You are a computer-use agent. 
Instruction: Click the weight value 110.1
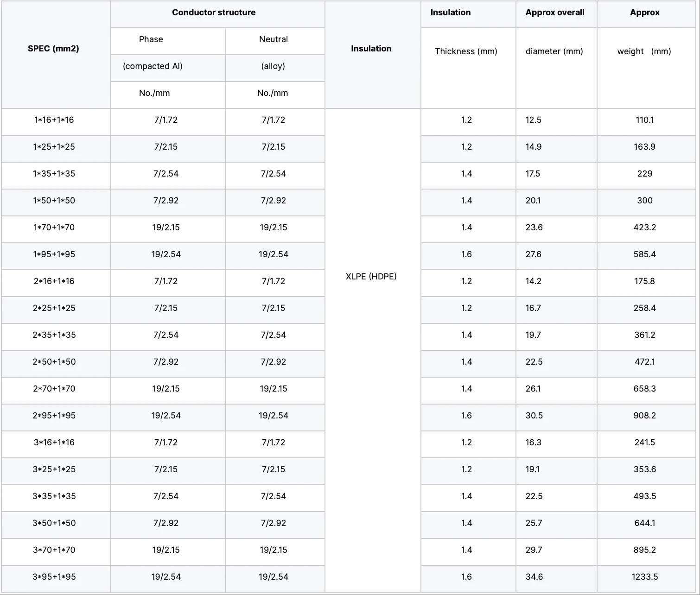click(644, 120)
